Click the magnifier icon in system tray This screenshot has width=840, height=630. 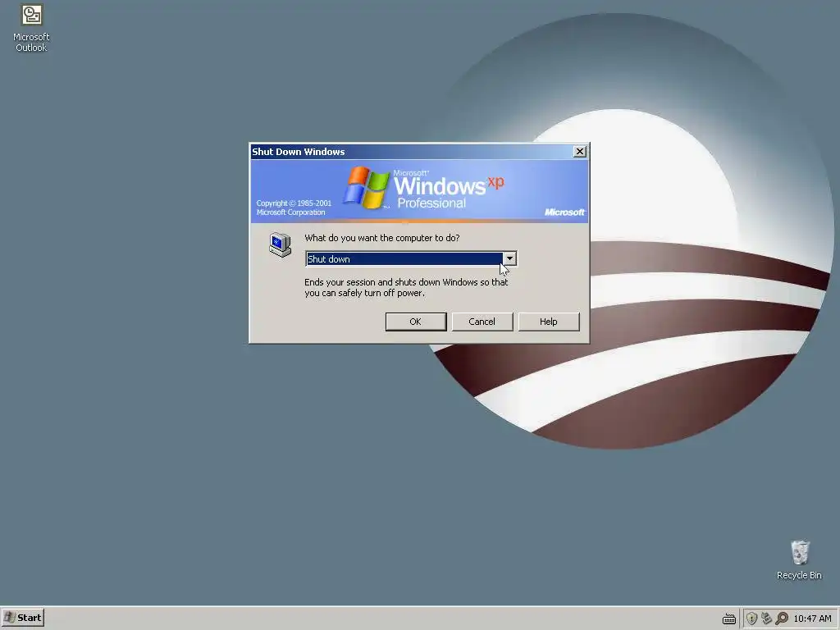[782, 619]
